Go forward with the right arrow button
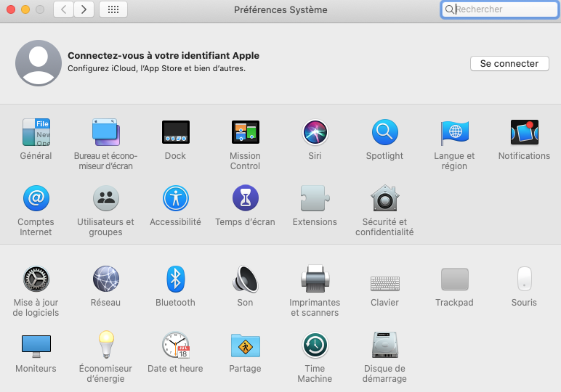The width and height of the screenshot is (561, 392). pos(84,9)
